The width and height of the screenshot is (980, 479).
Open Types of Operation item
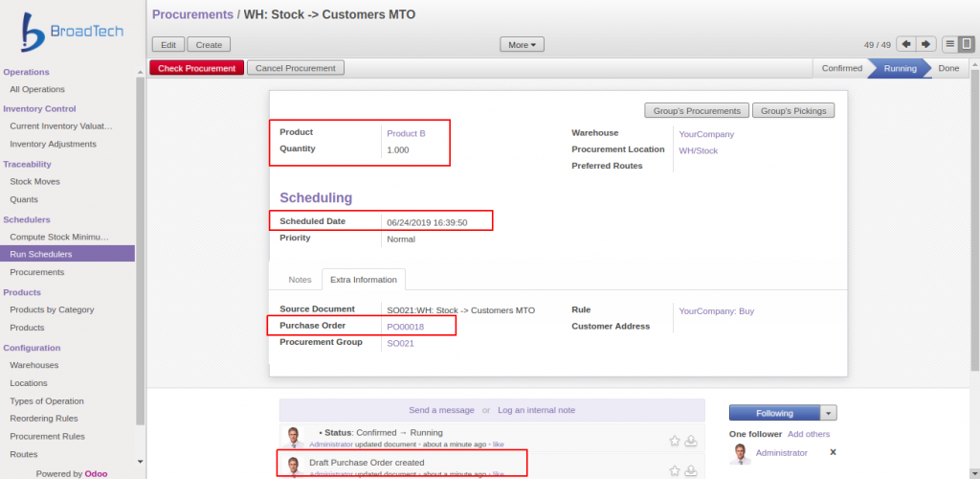(47, 400)
